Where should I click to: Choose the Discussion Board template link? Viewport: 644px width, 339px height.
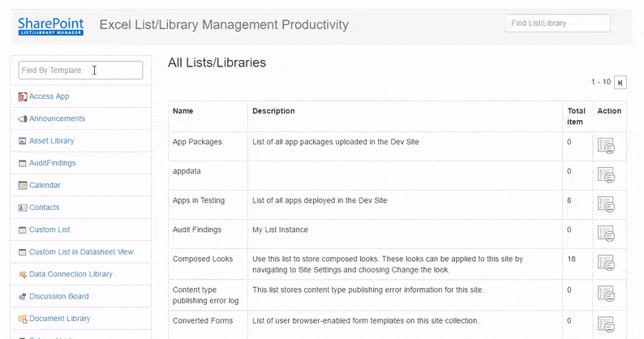pyautogui.click(x=59, y=296)
